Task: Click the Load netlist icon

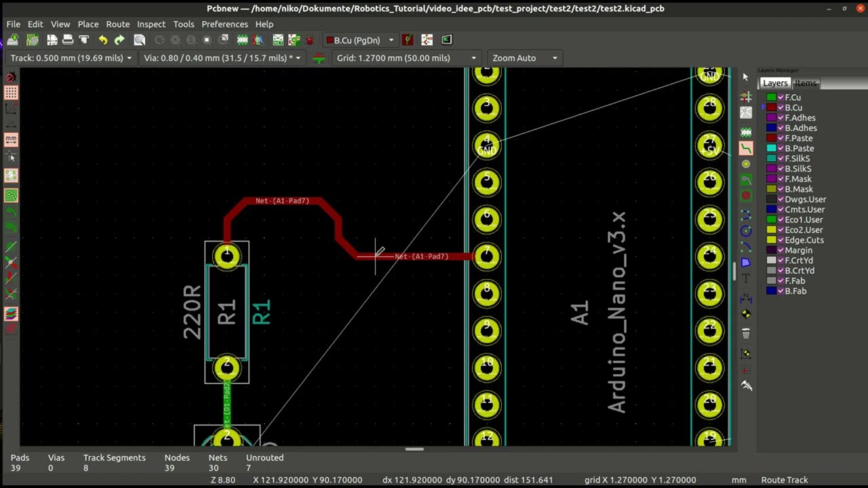Action: 278,40
